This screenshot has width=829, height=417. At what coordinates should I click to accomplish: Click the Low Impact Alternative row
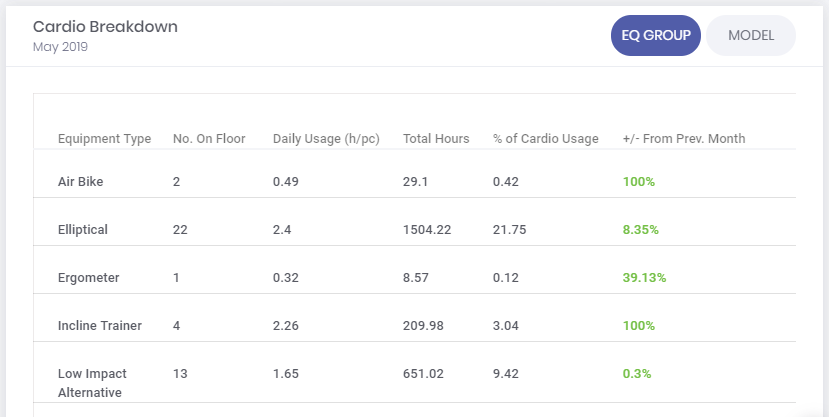point(92,383)
